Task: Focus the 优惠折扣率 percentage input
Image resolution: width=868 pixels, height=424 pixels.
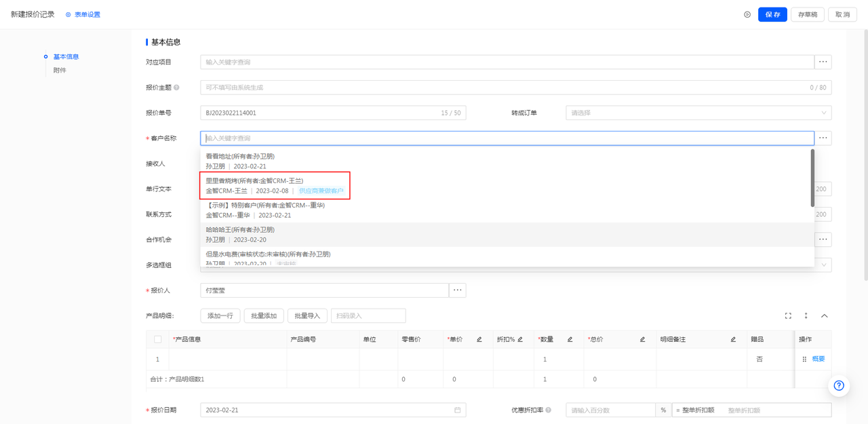Action: pyautogui.click(x=610, y=410)
